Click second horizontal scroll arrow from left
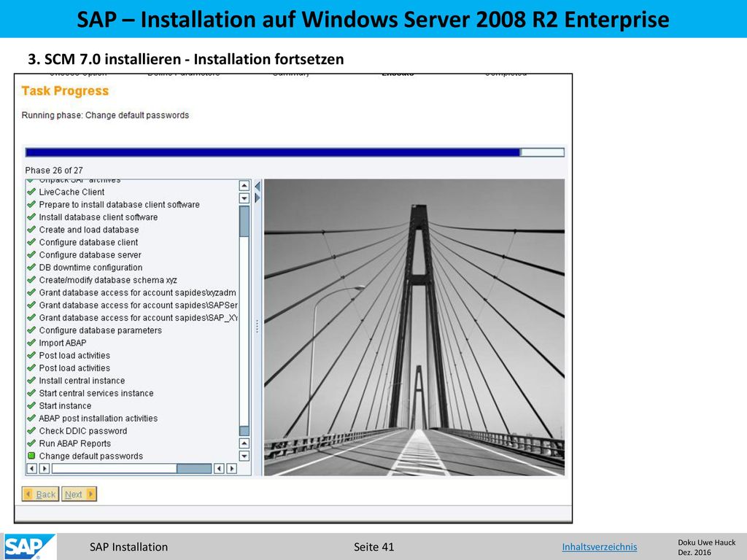Image resolution: width=747 pixels, height=560 pixels. click(x=44, y=469)
